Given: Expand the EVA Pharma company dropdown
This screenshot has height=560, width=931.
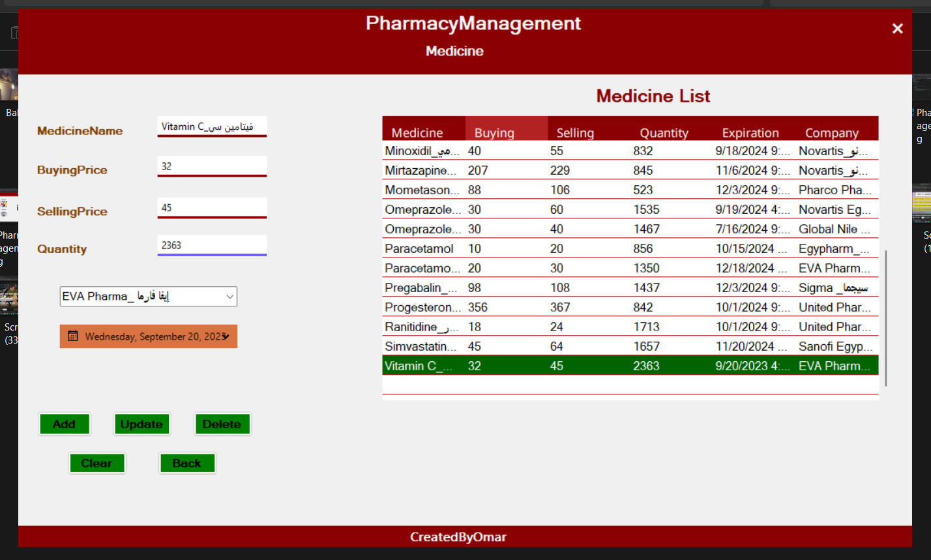Looking at the screenshot, I should (229, 297).
